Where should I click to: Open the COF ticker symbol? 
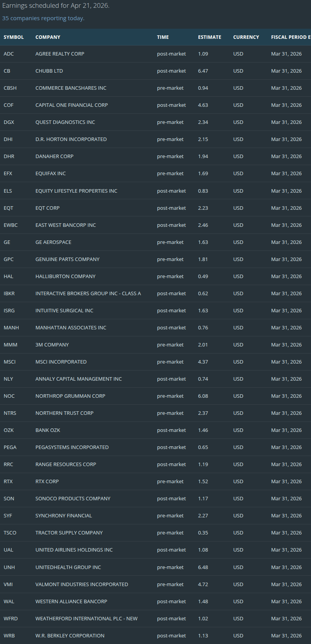9,105
